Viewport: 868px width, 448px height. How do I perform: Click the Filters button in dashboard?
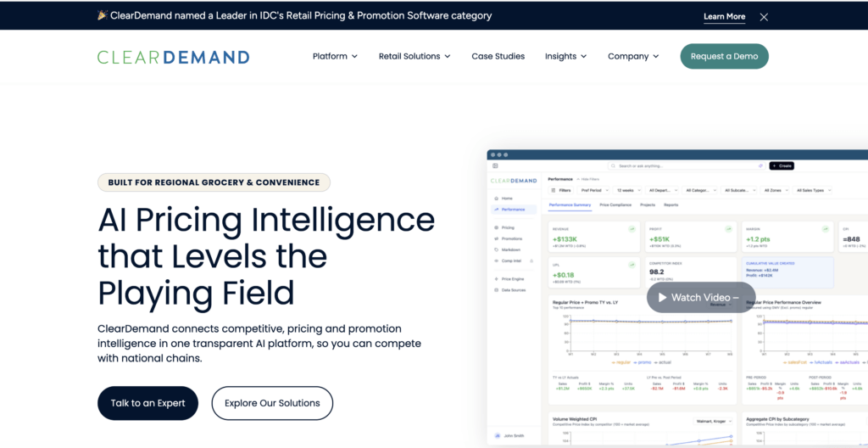561,190
